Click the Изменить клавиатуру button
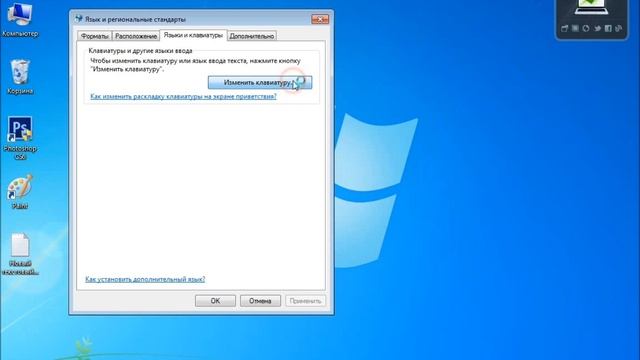 [x=260, y=82]
